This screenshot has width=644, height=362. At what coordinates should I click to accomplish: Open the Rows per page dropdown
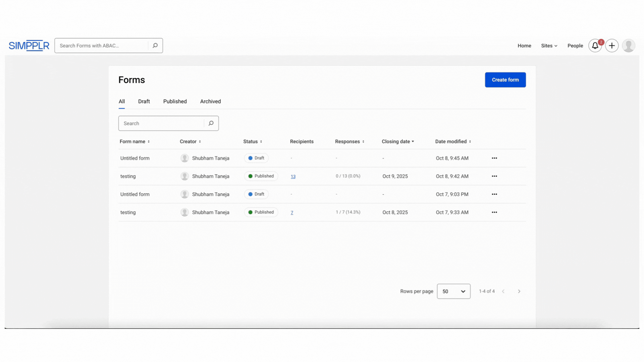point(453,291)
